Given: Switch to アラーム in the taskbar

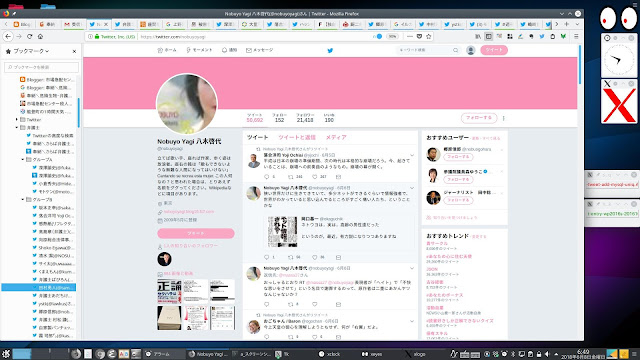Looking at the screenshot, I should (162, 354).
